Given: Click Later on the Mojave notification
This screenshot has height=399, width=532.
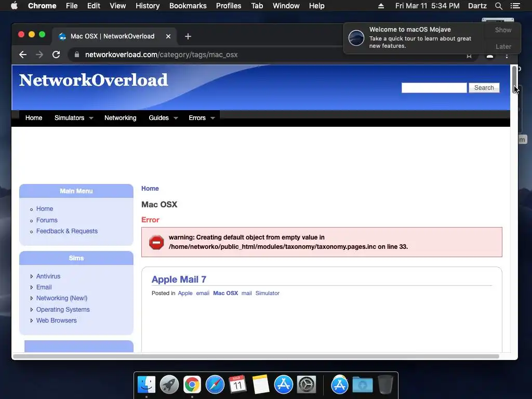Looking at the screenshot, I should click(503, 46).
